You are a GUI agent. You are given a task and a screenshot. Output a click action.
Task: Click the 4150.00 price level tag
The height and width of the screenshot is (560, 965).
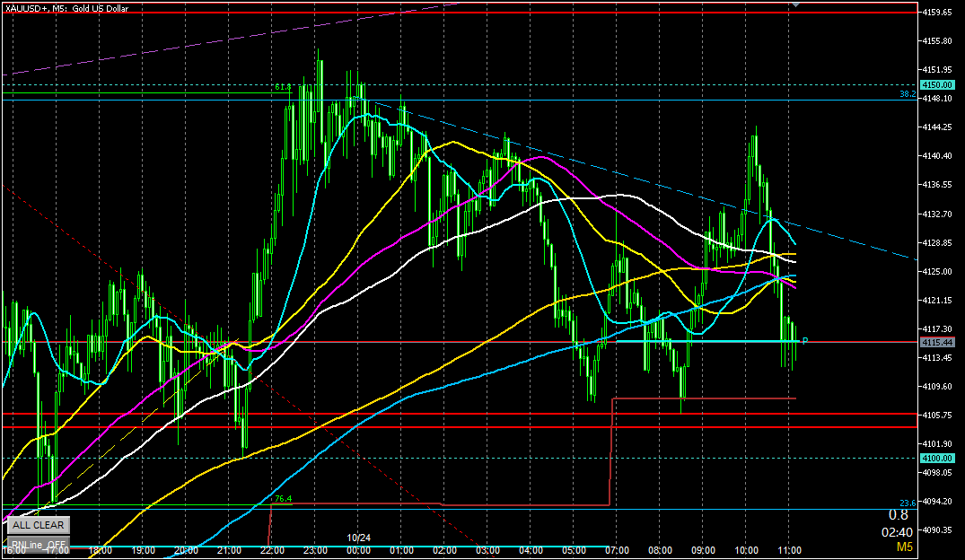tap(934, 84)
